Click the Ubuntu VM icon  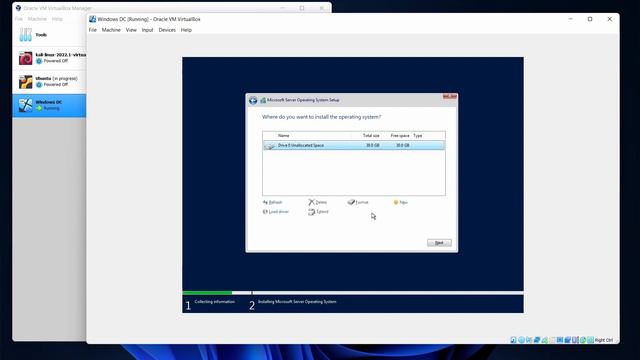tap(25, 82)
